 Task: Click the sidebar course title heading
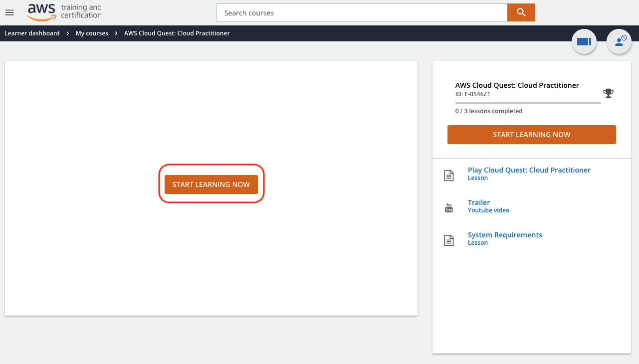pos(517,85)
